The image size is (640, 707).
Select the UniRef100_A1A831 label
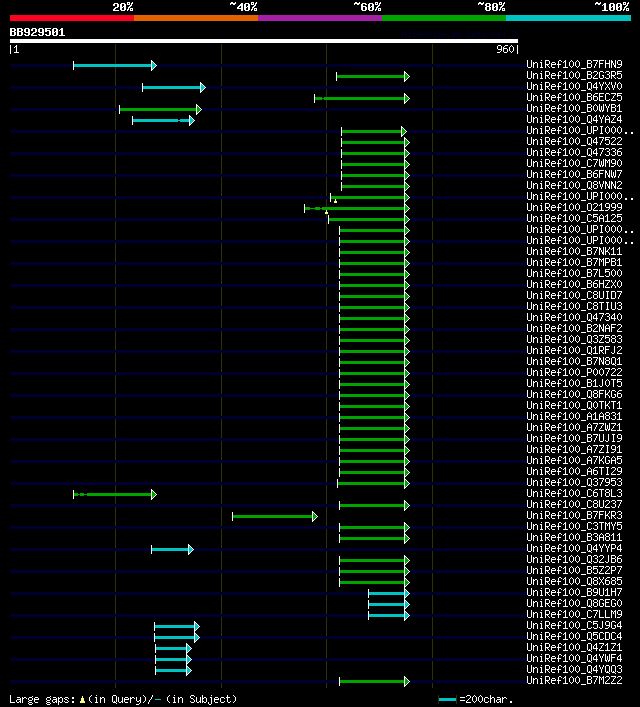(x=574, y=416)
